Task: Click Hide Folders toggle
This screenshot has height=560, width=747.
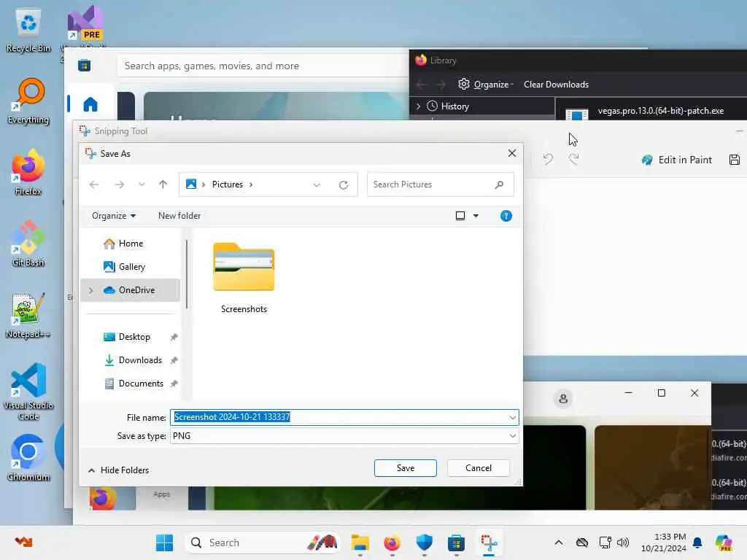Action: click(x=119, y=470)
